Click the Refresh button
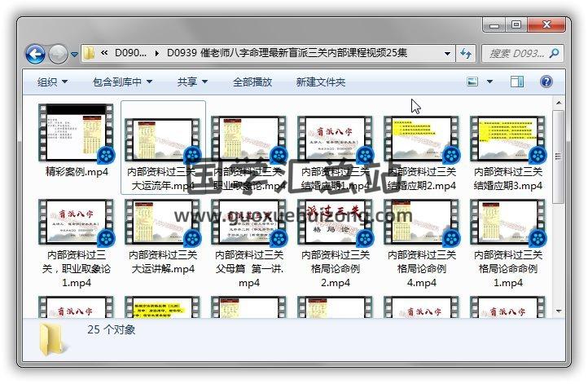The width and height of the screenshot is (588, 384). (x=466, y=53)
